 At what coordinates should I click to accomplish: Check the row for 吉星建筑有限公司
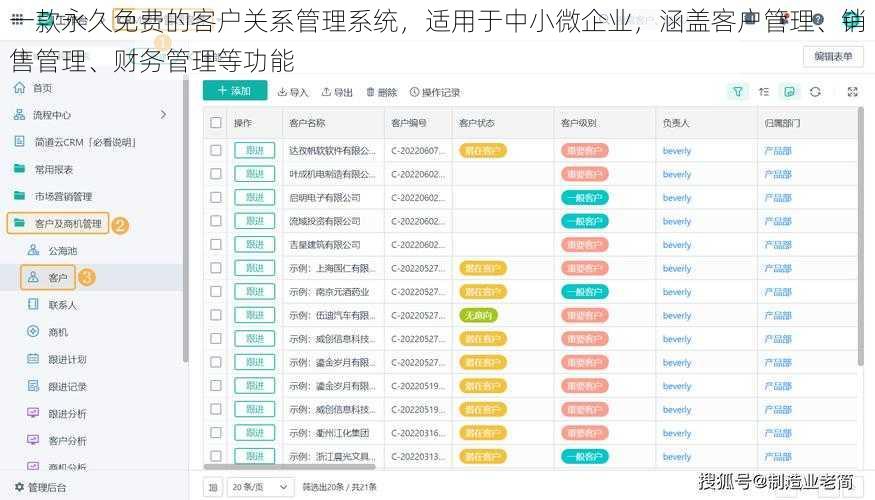(216, 244)
